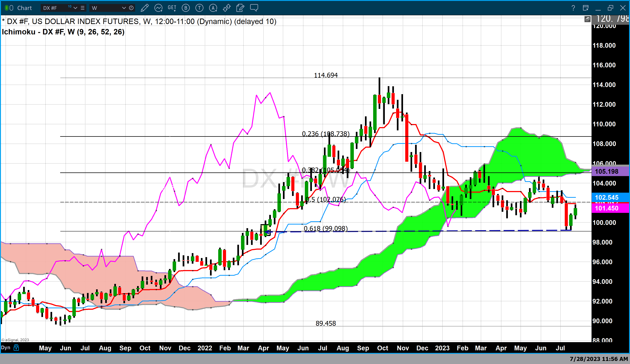Click the 0.236 (108.738) retracement label
The height and width of the screenshot is (364, 630).
(326, 134)
